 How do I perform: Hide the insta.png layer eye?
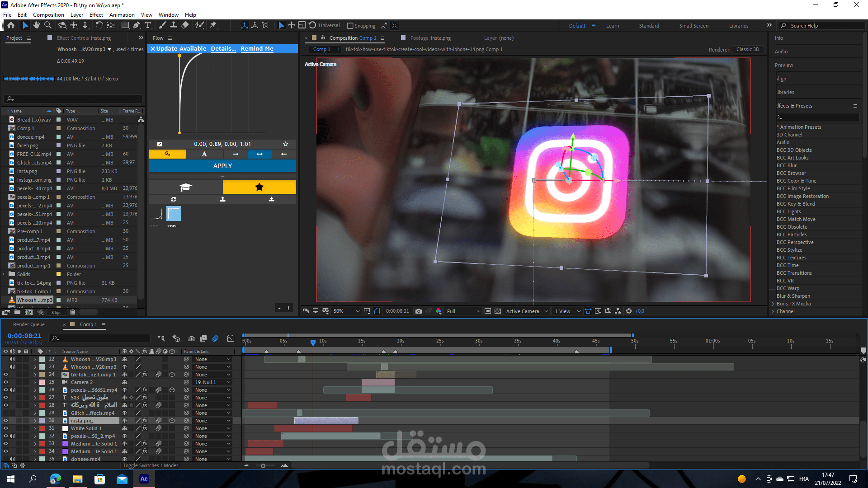point(6,421)
